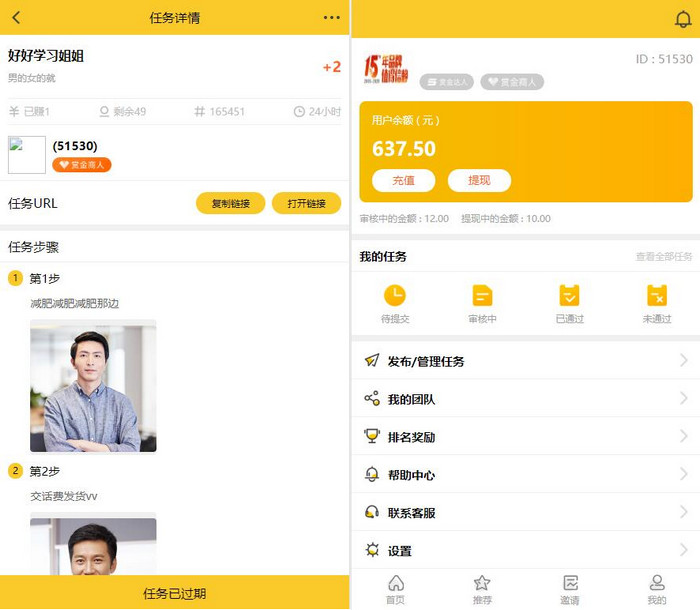Go back from the 任务详情 page

click(x=16, y=17)
